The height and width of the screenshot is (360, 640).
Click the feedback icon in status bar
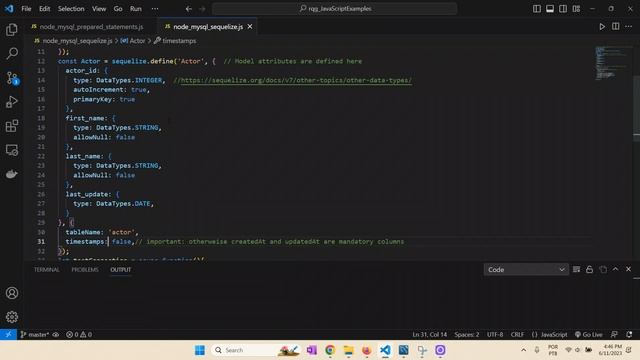point(614,334)
